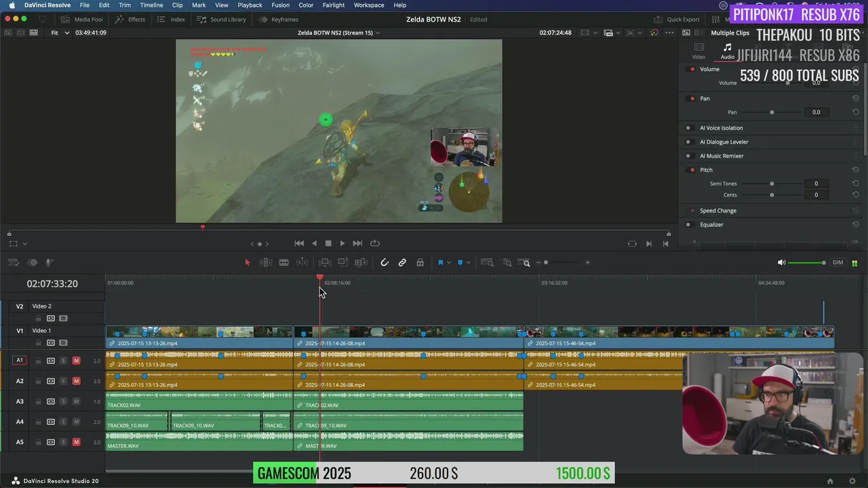
Task: Open the Sound Library panel
Action: pyautogui.click(x=222, y=20)
